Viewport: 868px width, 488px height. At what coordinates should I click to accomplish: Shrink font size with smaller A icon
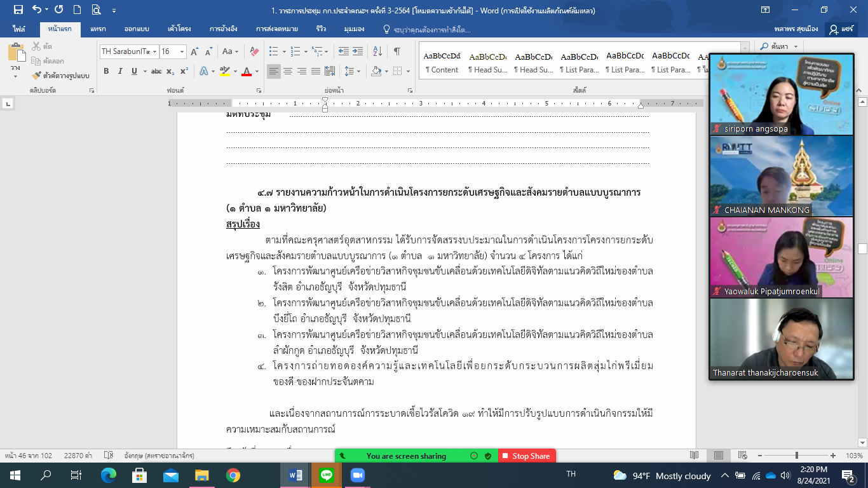click(x=208, y=51)
